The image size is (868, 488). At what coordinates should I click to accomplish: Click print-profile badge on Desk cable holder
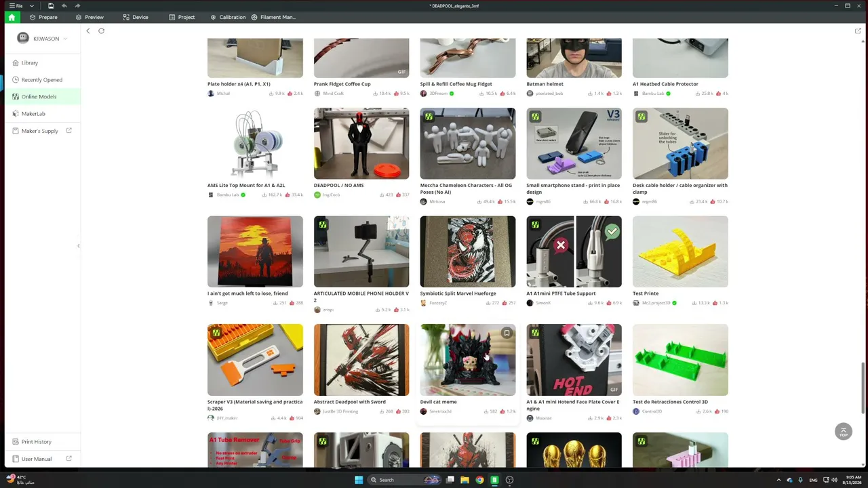642,117
